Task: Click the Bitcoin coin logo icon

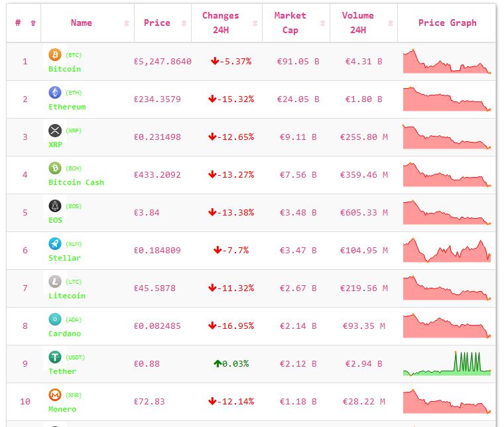Action: [x=55, y=54]
